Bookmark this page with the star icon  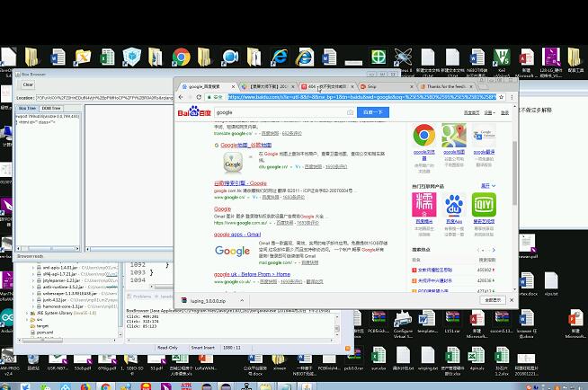click(502, 97)
